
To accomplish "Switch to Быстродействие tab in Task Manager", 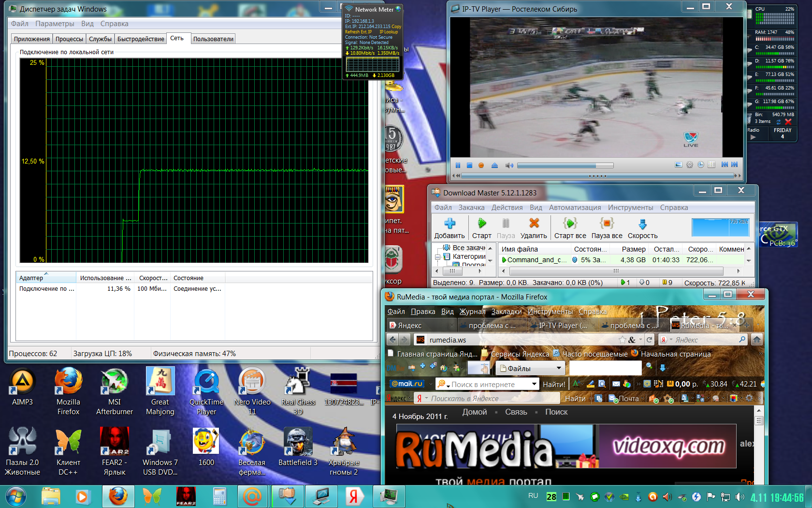I will tap(141, 39).
